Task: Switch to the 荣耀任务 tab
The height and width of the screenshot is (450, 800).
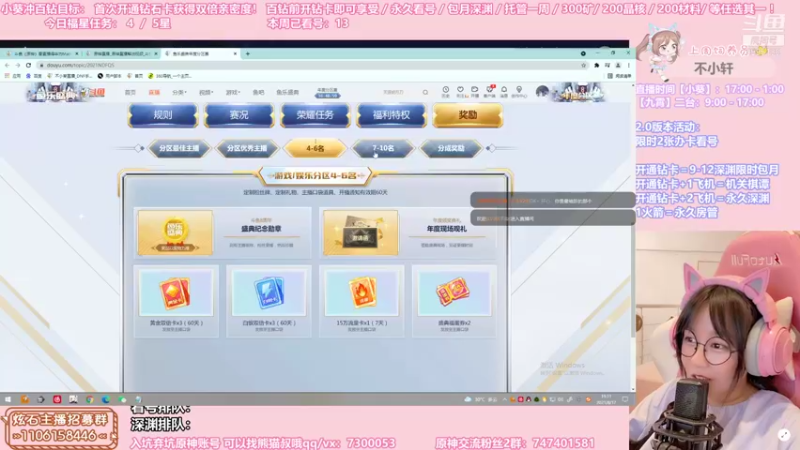Action: coord(315,115)
